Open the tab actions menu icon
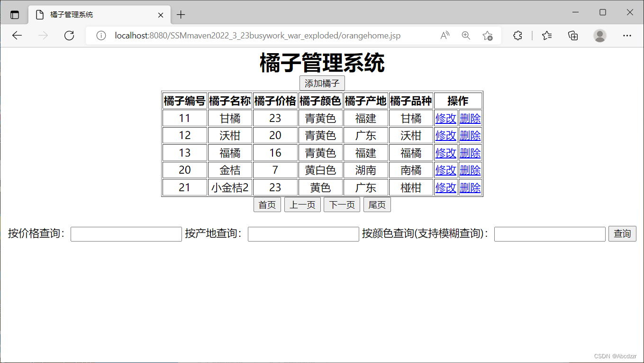 pyautogui.click(x=15, y=15)
